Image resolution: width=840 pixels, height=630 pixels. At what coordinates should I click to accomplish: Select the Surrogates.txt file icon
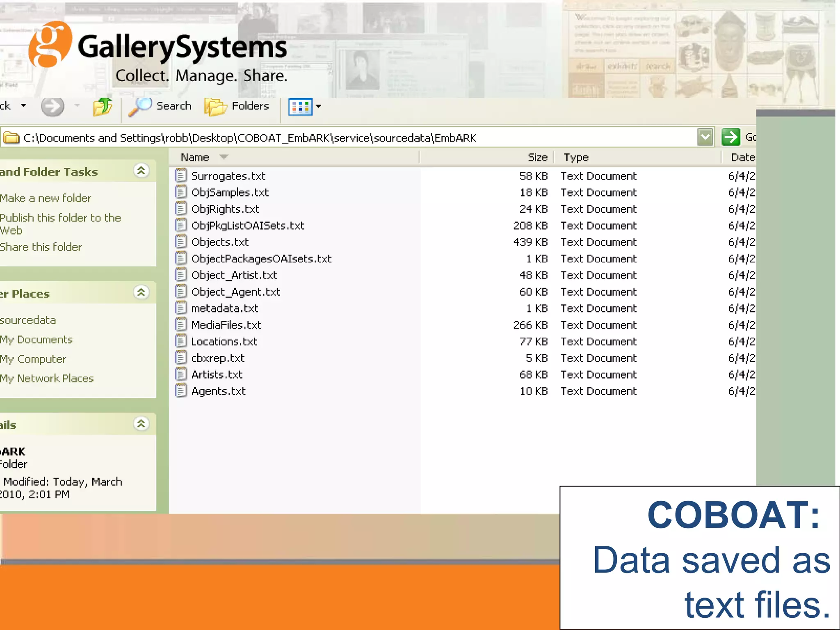click(x=181, y=175)
